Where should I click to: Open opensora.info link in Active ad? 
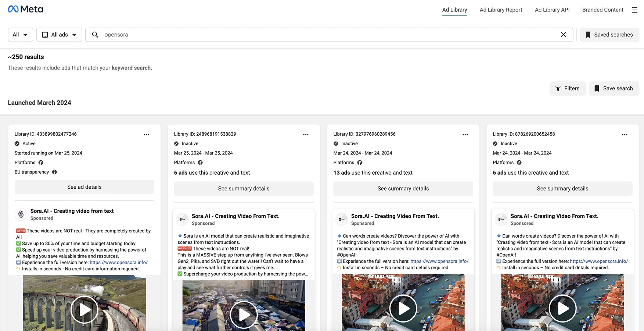[x=119, y=263]
